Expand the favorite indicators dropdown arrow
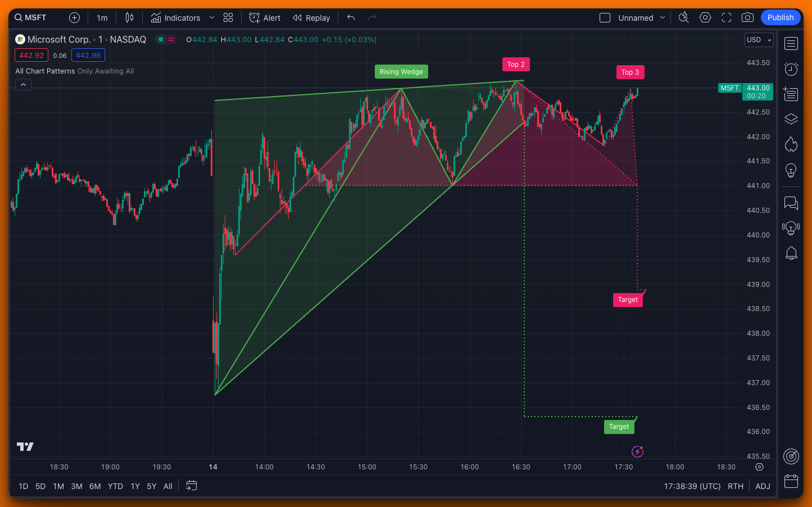Screen dimensions: 812x507 [212, 17]
